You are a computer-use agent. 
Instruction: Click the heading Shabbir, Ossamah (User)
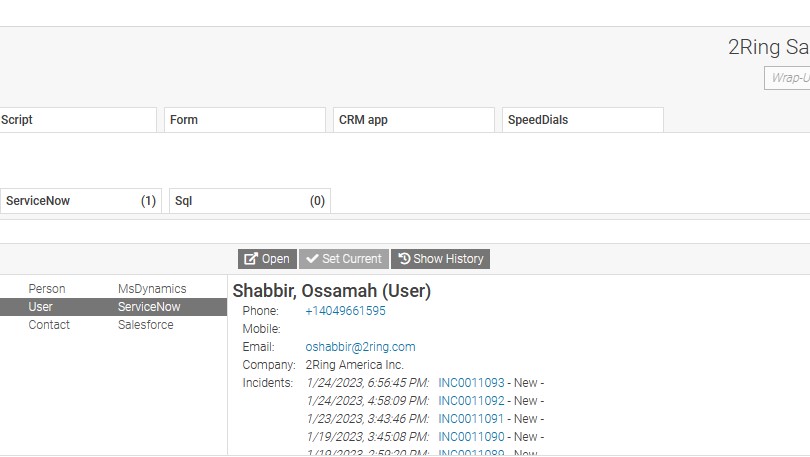[x=332, y=291]
